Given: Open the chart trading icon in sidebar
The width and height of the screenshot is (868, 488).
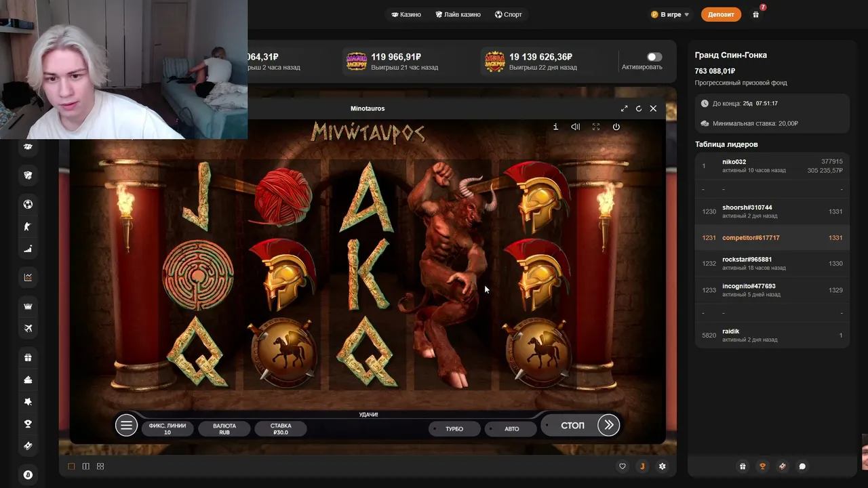Looking at the screenshot, I should click(28, 277).
